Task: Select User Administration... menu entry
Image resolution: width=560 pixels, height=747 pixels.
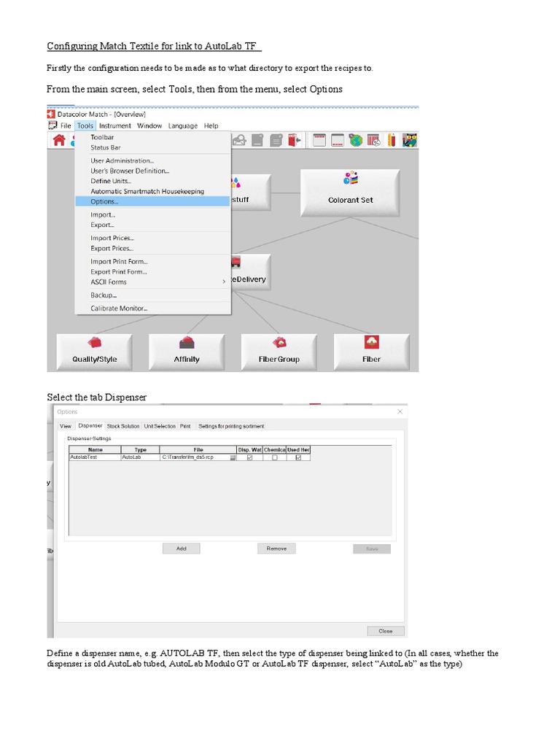Action: point(152,160)
